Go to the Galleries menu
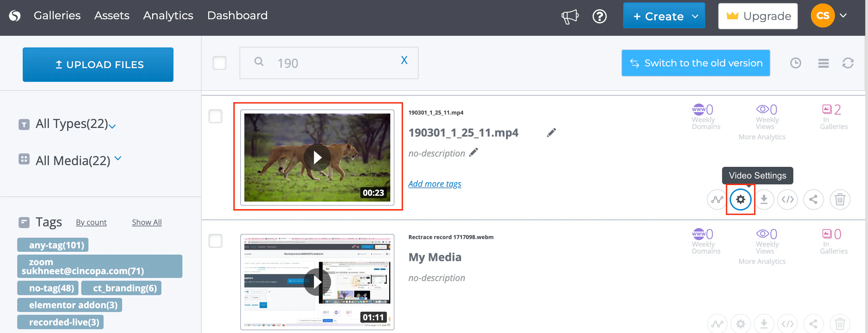Image resolution: width=868 pixels, height=333 pixels. tap(57, 15)
